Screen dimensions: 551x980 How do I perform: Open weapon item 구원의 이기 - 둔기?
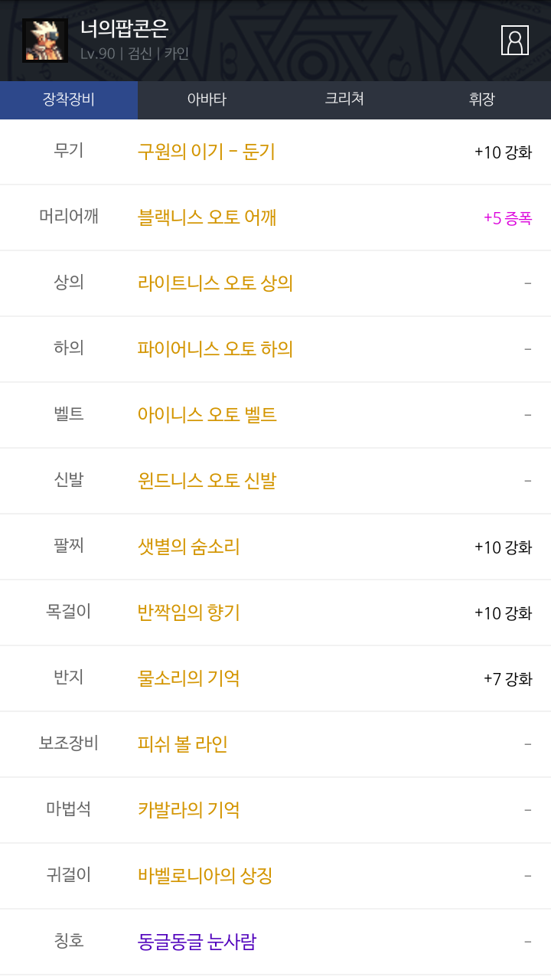coord(206,152)
